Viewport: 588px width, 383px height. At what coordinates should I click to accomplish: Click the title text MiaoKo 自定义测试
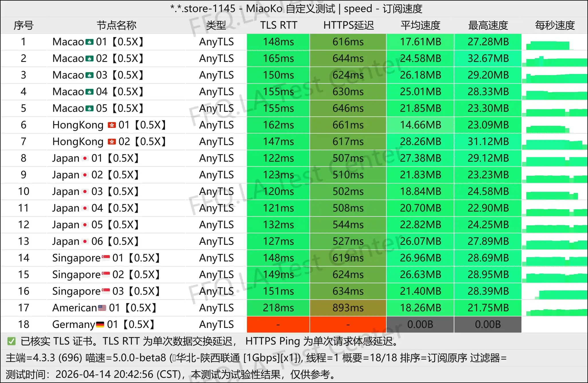click(x=291, y=9)
